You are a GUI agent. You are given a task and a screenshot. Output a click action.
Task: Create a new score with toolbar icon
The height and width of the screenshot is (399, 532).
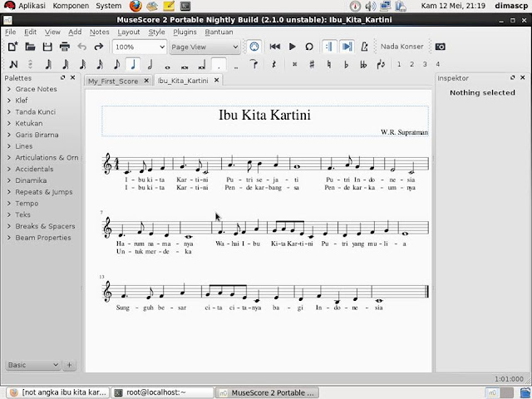(x=13, y=47)
